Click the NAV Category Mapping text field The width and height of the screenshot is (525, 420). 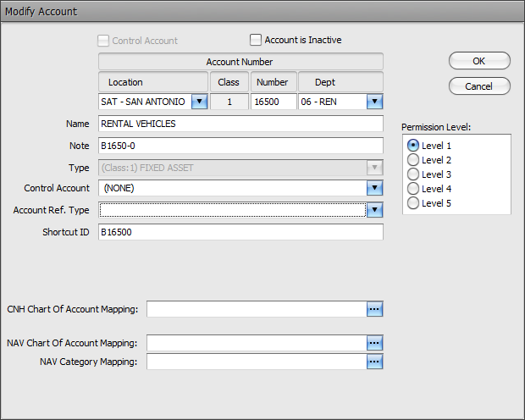point(257,362)
